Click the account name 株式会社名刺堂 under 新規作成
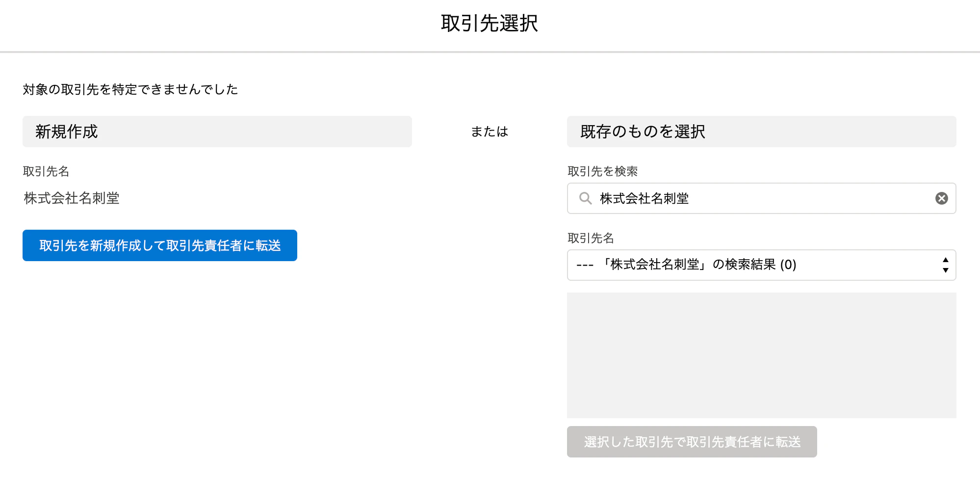The height and width of the screenshot is (482, 980). pyautogui.click(x=72, y=198)
